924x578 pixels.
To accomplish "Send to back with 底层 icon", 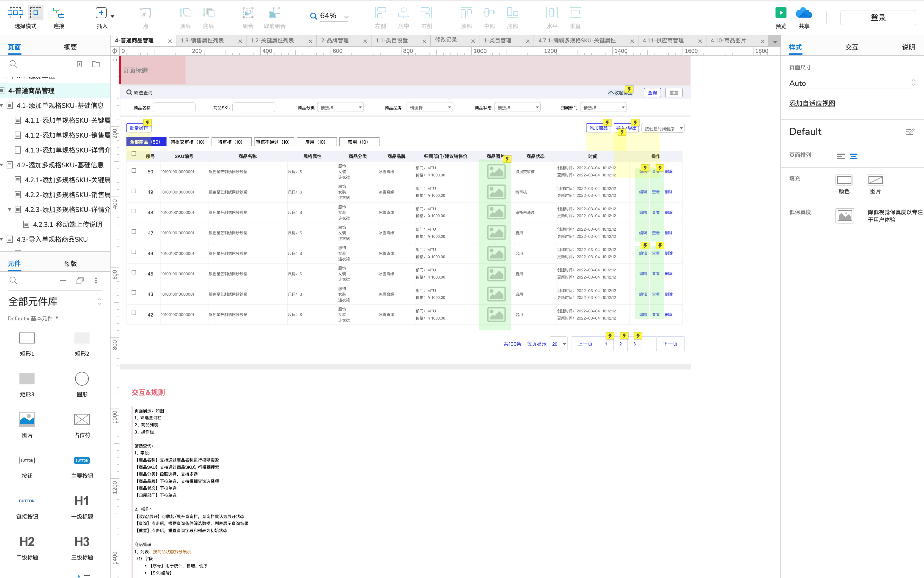I will pos(208,13).
